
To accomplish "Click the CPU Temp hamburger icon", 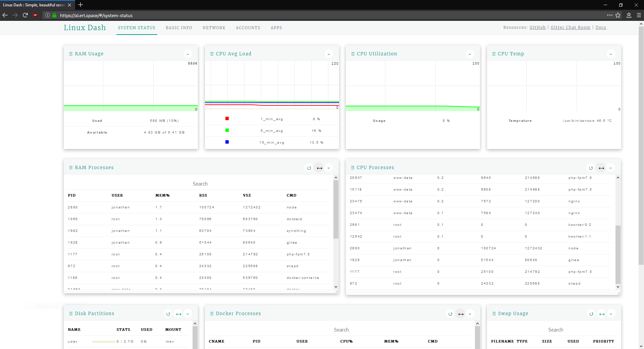I will (494, 54).
